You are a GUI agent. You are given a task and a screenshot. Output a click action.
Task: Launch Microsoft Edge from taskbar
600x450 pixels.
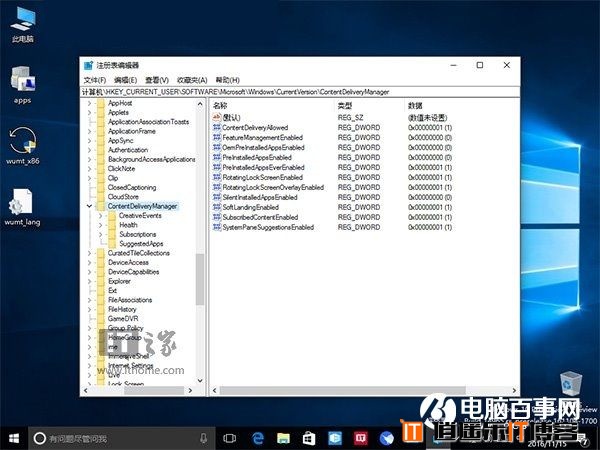tap(258, 439)
